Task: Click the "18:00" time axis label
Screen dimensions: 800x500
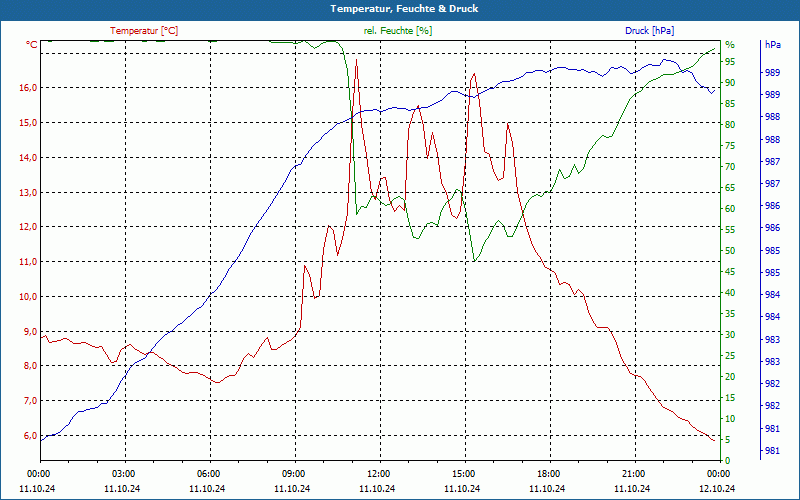Action: [549, 473]
